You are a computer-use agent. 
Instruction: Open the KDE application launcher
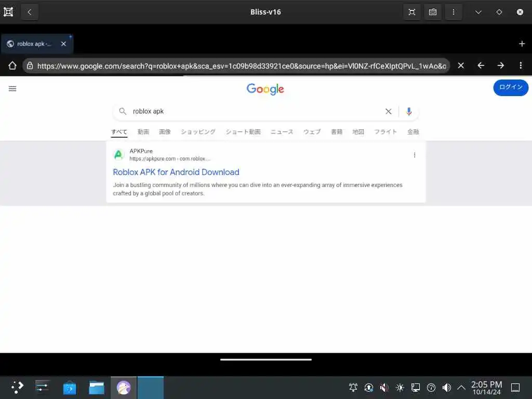(17, 388)
